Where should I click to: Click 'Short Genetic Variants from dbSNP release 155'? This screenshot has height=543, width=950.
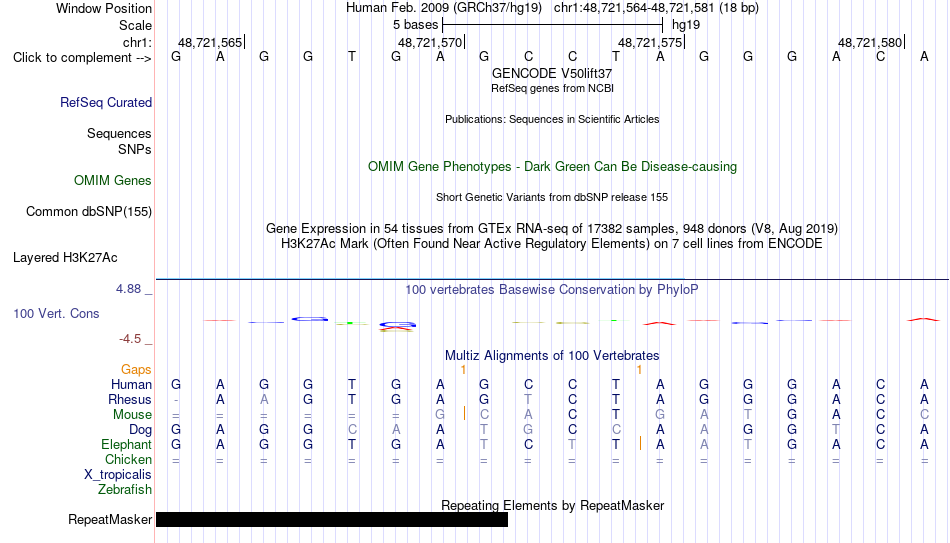tap(552, 198)
